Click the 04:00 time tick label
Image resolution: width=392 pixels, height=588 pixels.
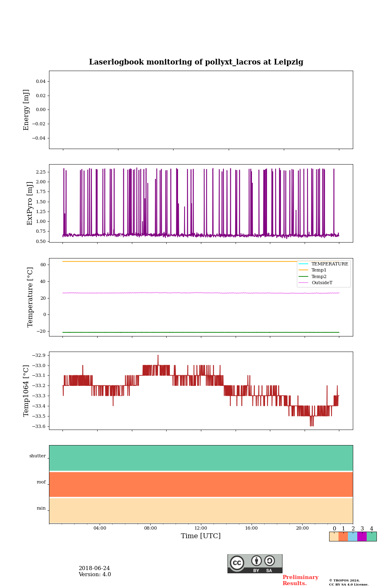[100, 528]
